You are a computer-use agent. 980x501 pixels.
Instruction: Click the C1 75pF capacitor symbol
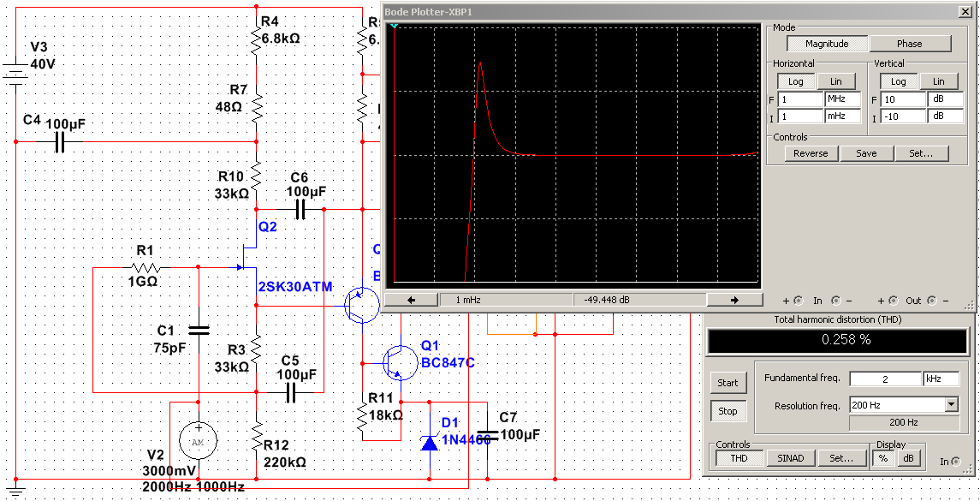199,331
